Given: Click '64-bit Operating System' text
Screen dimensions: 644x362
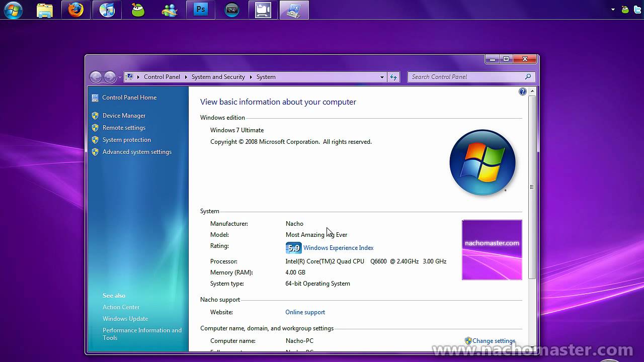Looking at the screenshot, I should coord(317,284).
